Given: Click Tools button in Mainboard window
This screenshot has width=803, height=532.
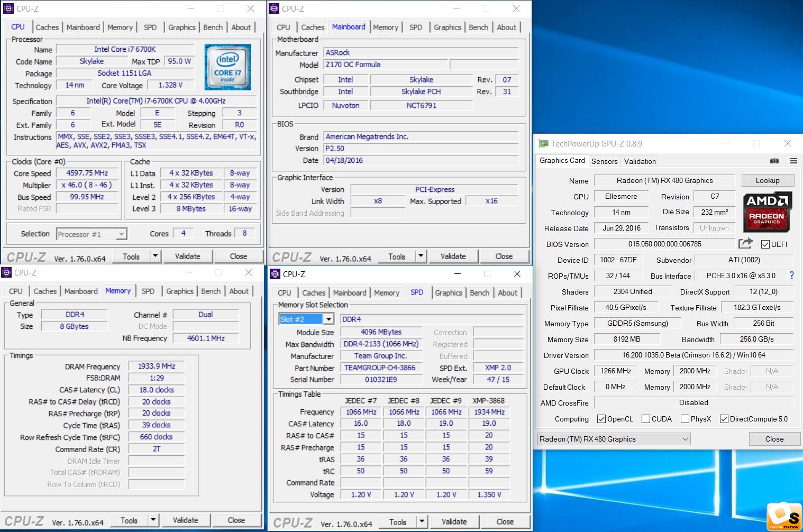Looking at the screenshot, I should (396, 256).
